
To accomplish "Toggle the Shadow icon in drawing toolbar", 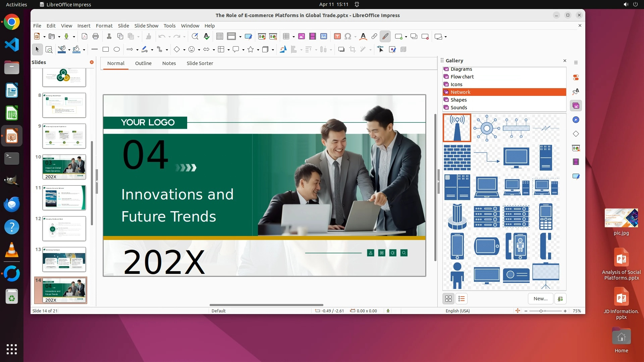I will 341,50.
